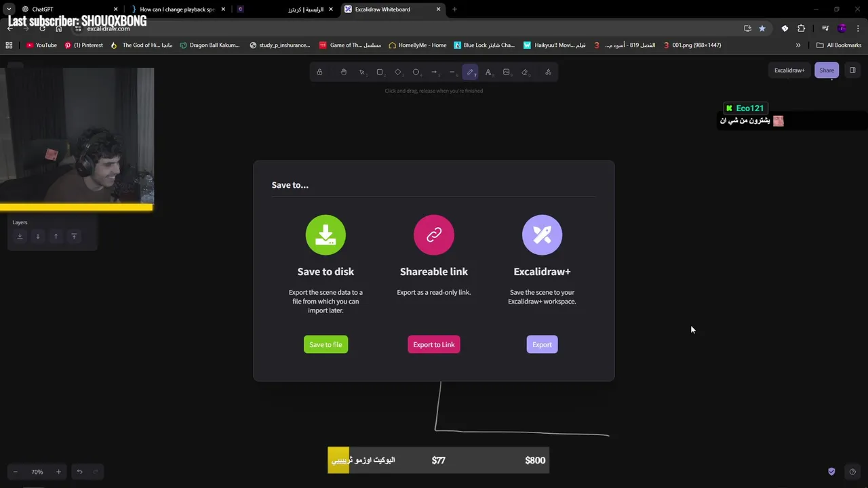868x488 pixels.
Task: Send layer to back icon
Action: pos(20,236)
